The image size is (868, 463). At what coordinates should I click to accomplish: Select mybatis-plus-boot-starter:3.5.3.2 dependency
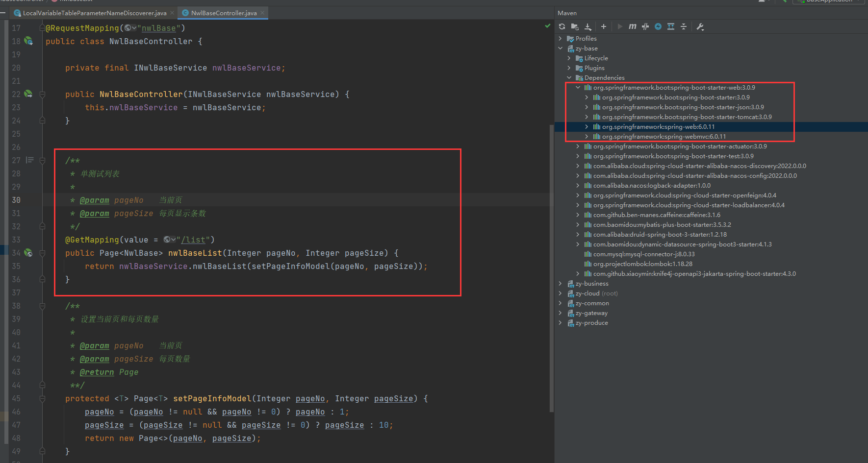pos(662,224)
